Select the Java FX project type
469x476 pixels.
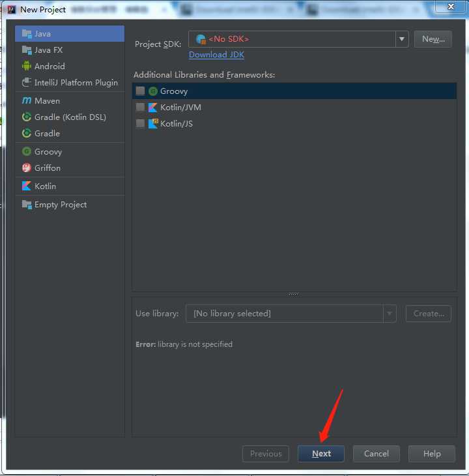pos(70,50)
